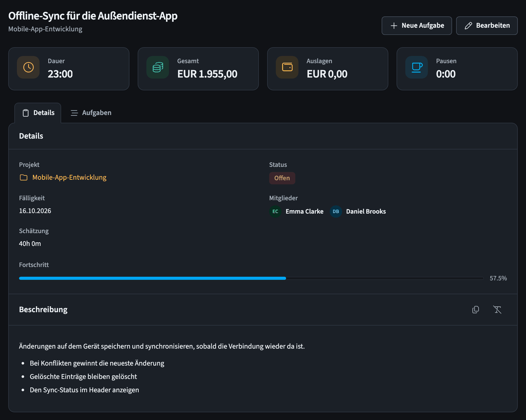The width and height of the screenshot is (526, 420).
Task: Click the estimate value 40h 0m
Action: [30, 244]
